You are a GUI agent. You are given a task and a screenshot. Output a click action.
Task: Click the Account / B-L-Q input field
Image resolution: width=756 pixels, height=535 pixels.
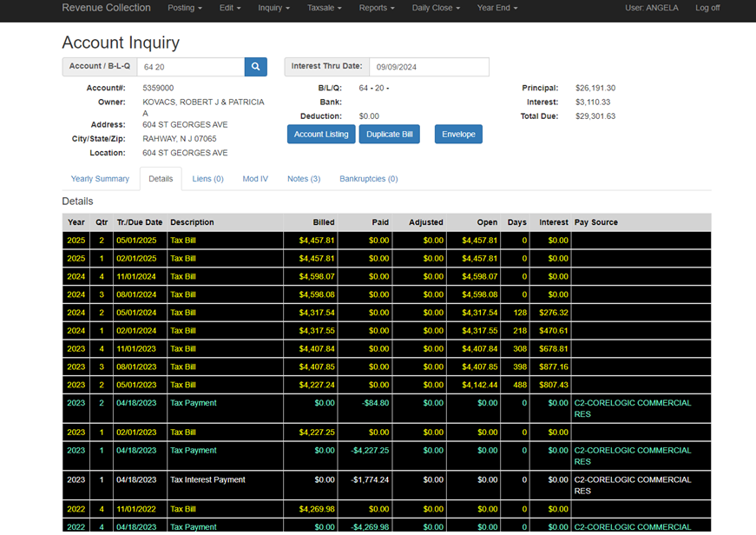pos(191,67)
